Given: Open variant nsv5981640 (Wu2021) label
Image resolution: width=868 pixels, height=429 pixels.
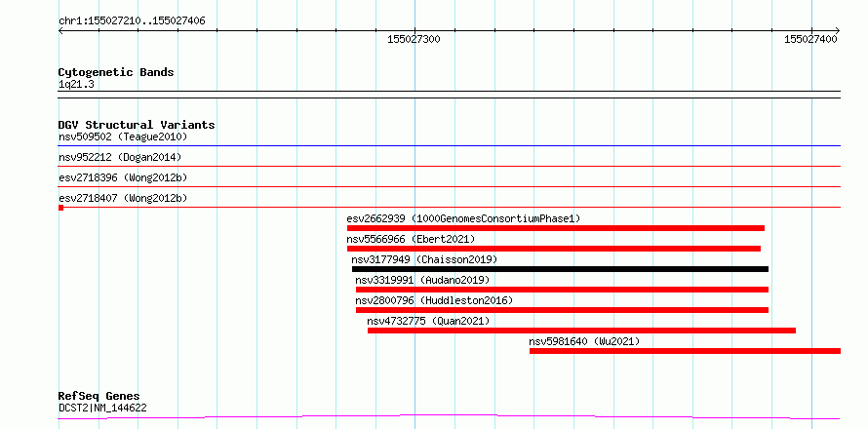Looking at the screenshot, I should point(584,341).
